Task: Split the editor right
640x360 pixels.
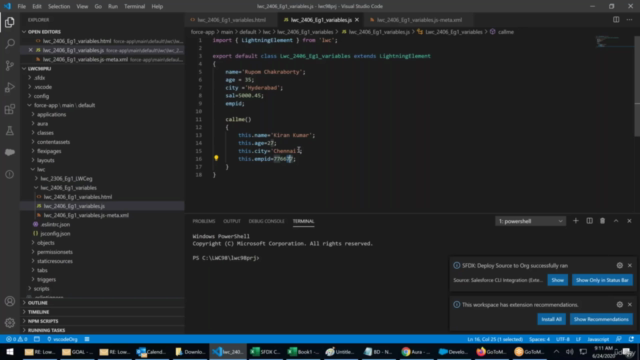Action: pyautogui.click(x=616, y=20)
